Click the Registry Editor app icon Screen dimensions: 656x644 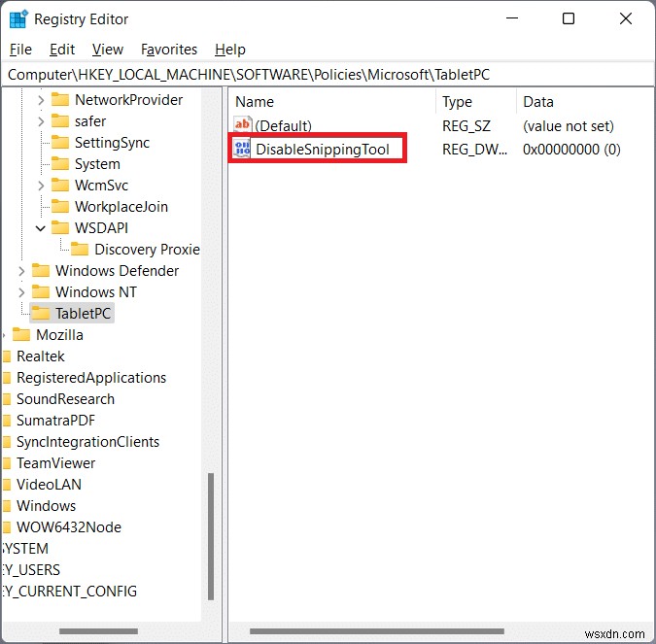click(x=18, y=19)
